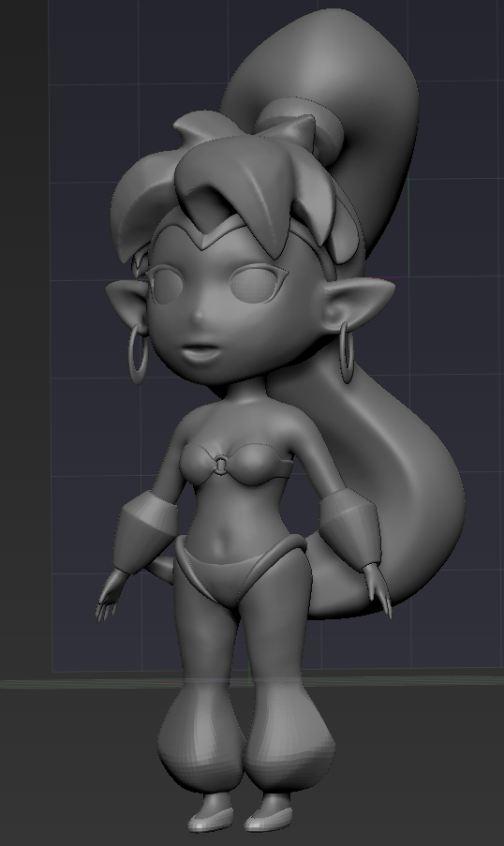504x846 pixels.
Task: Click the model's nose
Action: [x=197, y=315]
